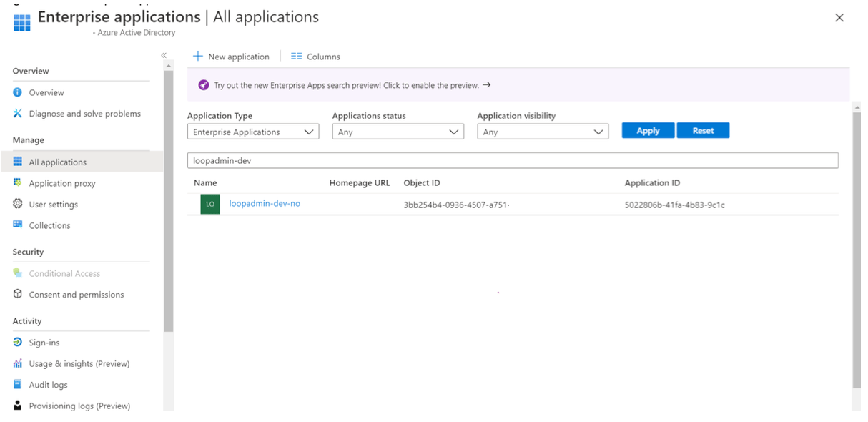Click the Consent and permissions cube icon
The image size is (868, 422).
pos(18,294)
